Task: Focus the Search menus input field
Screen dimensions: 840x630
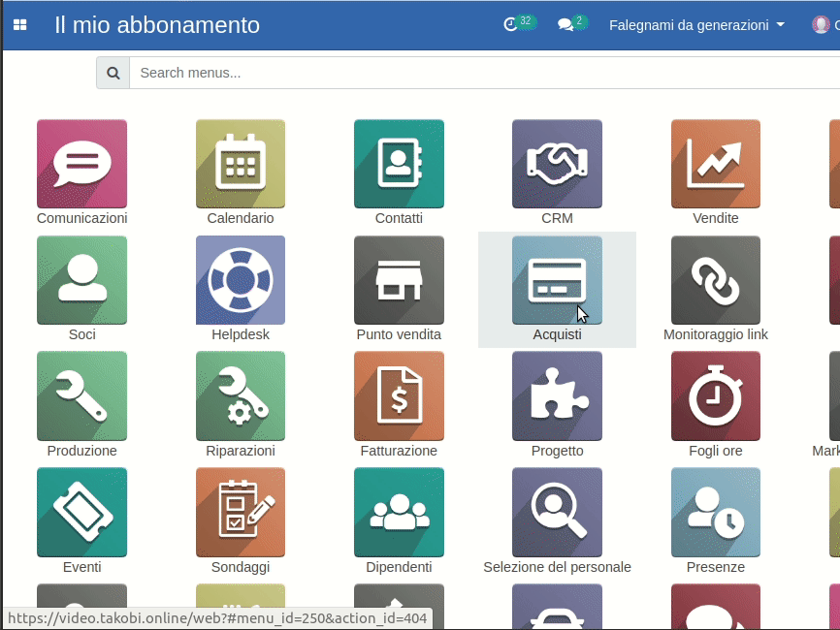Action: [x=484, y=73]
